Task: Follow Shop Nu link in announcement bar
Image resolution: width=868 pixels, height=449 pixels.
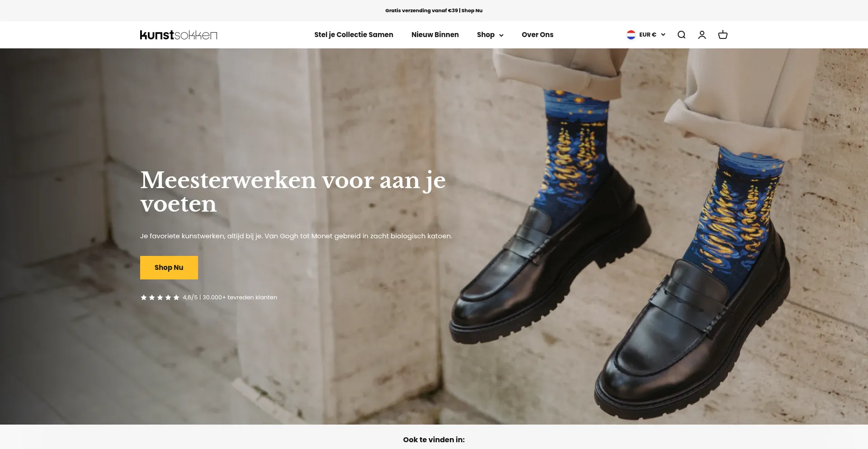Action: click(472, 10)
